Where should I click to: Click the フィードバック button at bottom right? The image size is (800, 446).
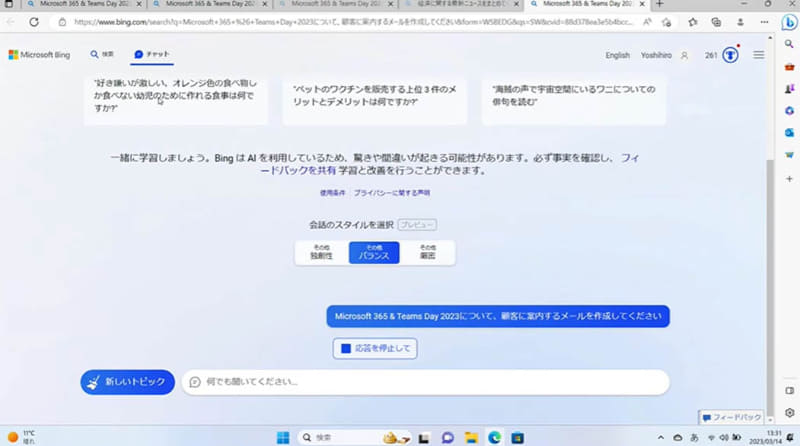731,417
